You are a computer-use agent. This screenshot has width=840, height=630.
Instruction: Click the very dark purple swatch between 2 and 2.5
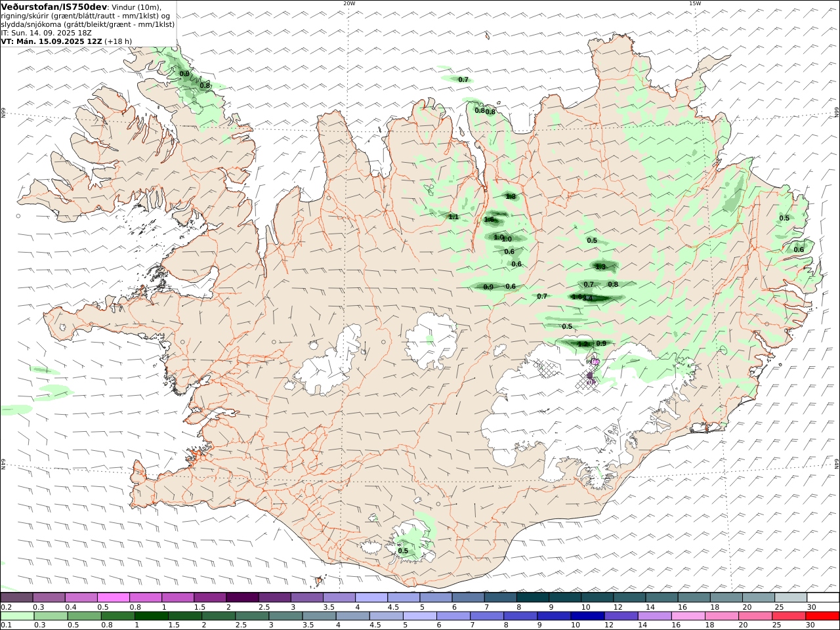[242, 598]
